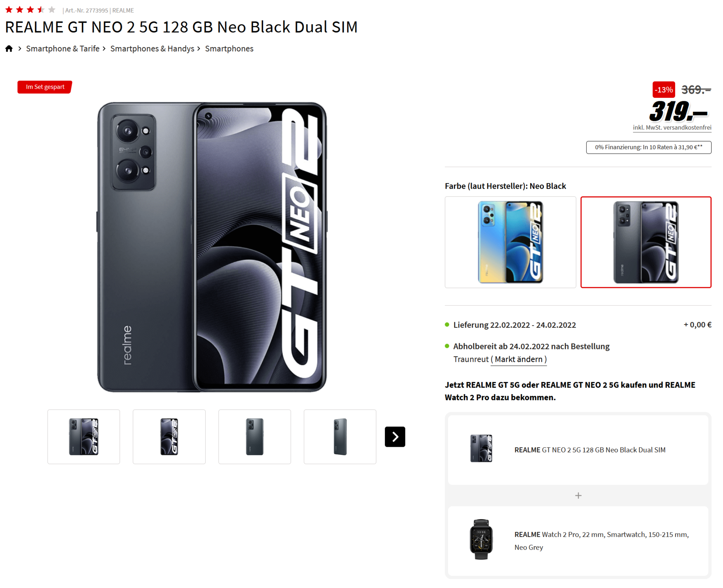The height and width of the screenshot is (588, 723).
Task: Click the home icon in breadcrumb
Action: [9, 49]
